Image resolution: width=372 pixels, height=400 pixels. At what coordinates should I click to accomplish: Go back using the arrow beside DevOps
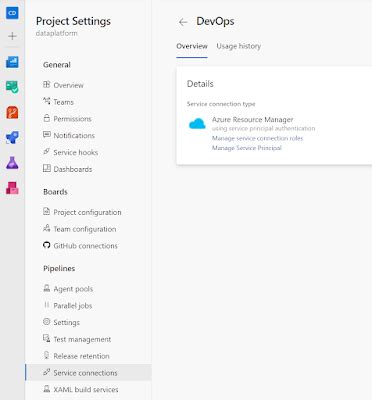183,22
